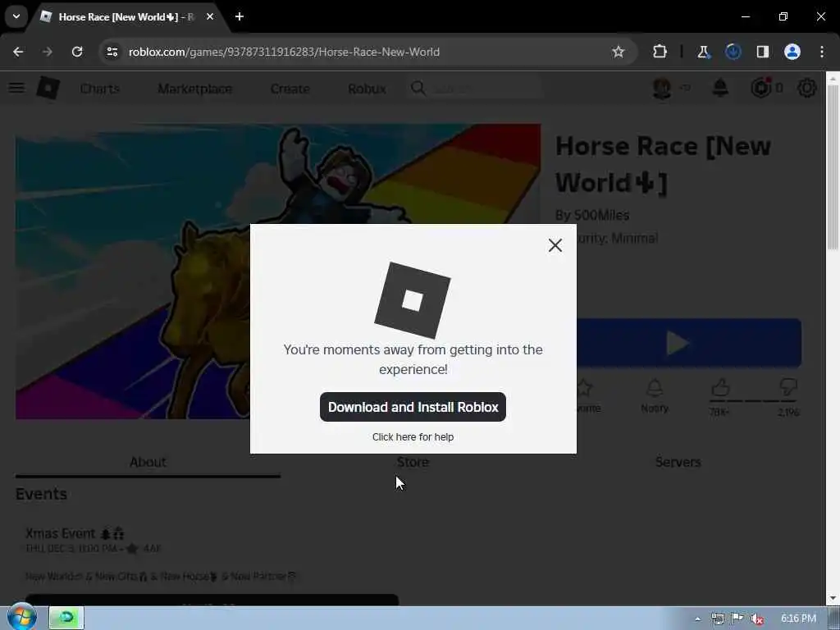
Task: View site information icon in address bar
Action: coord(112,52)
